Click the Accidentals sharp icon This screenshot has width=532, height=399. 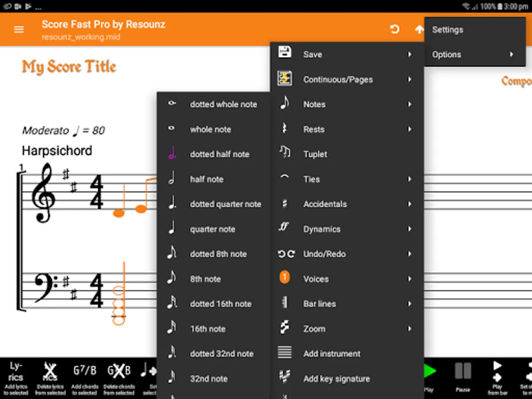285,204
